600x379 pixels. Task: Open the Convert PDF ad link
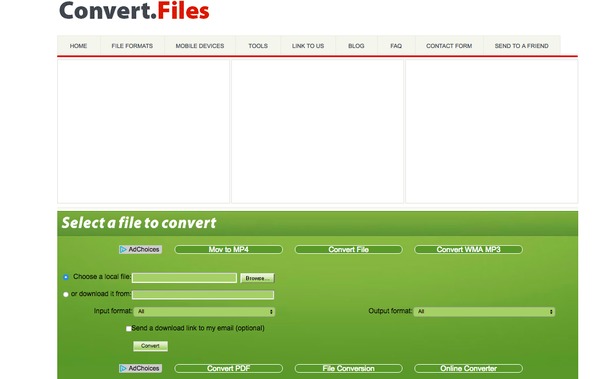pyautogui.click(x=228, y=368)
